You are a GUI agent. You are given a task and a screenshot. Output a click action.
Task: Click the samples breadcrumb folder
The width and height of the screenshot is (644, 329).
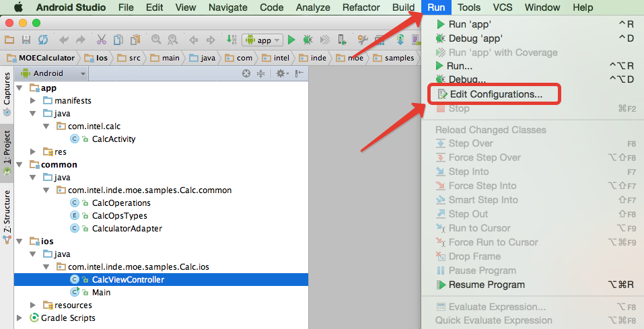(394, 58)
